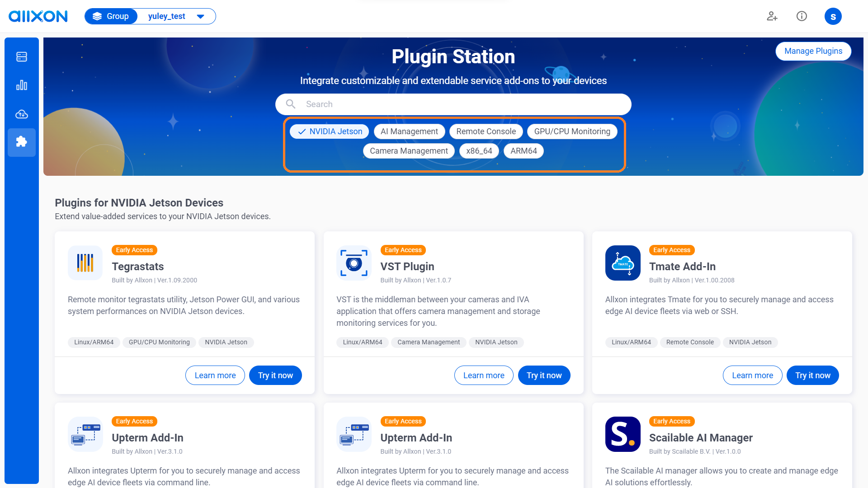This screenshot has width=868, height=488.
Task: Toggle the Camera Management filter chip
Action: pyautogui.click(x=409, y=151)
